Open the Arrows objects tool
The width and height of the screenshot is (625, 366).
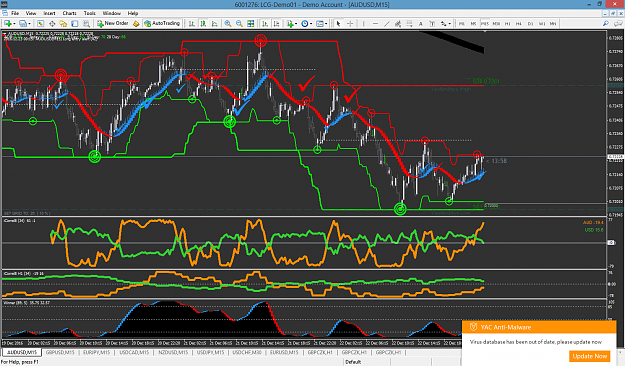(x=443, y=24)
